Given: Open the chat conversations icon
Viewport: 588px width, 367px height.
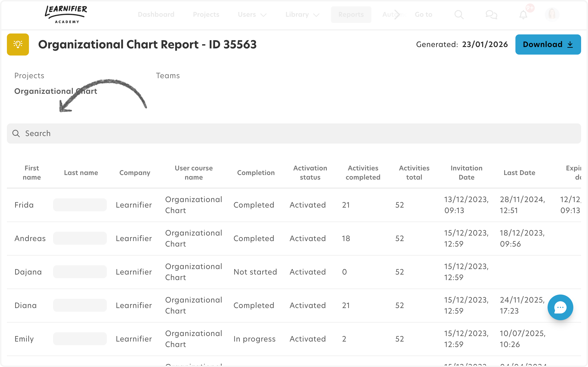Looking at the screenshot, I should (x=491, y=14).
